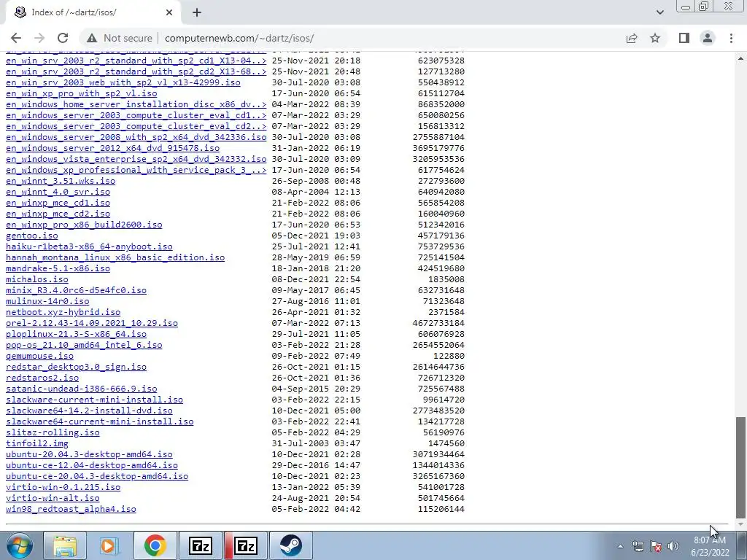Screen dimensions: 747x560
Task: Download en_win_xp_pro_with_sp2_vl.iso
Action: point(82,93)
